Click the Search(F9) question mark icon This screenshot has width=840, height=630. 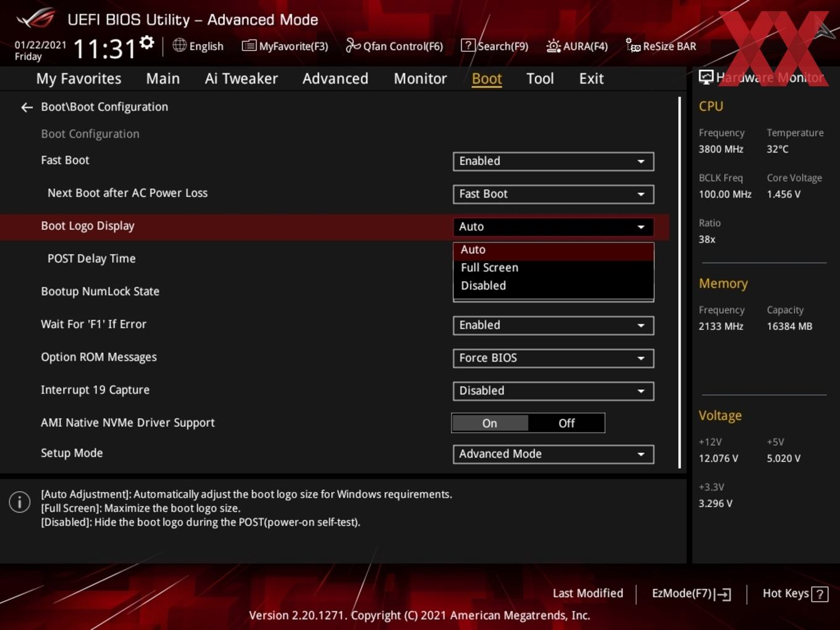(468, 46)
